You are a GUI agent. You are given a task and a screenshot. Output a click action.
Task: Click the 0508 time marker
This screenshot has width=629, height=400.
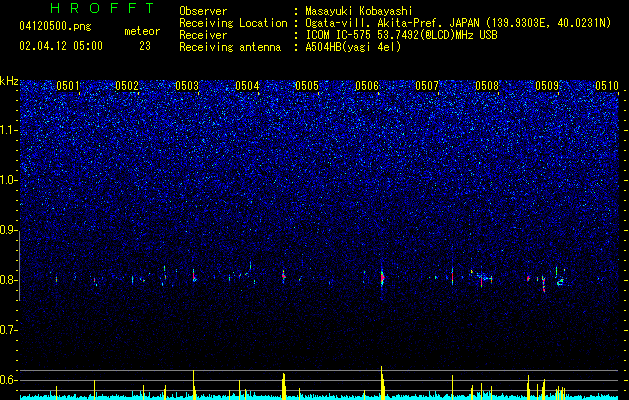coord(487,85)
